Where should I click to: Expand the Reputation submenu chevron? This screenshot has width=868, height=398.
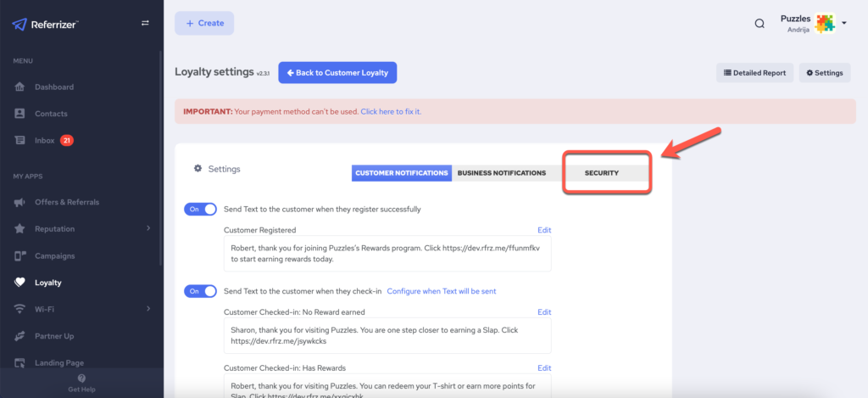click(148, 228)
